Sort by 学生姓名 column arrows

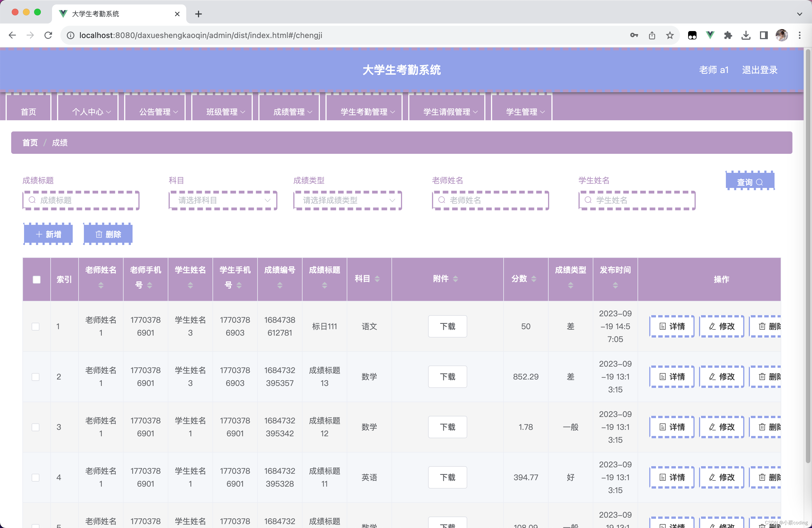pyautogui.click(x=190, y=285)
